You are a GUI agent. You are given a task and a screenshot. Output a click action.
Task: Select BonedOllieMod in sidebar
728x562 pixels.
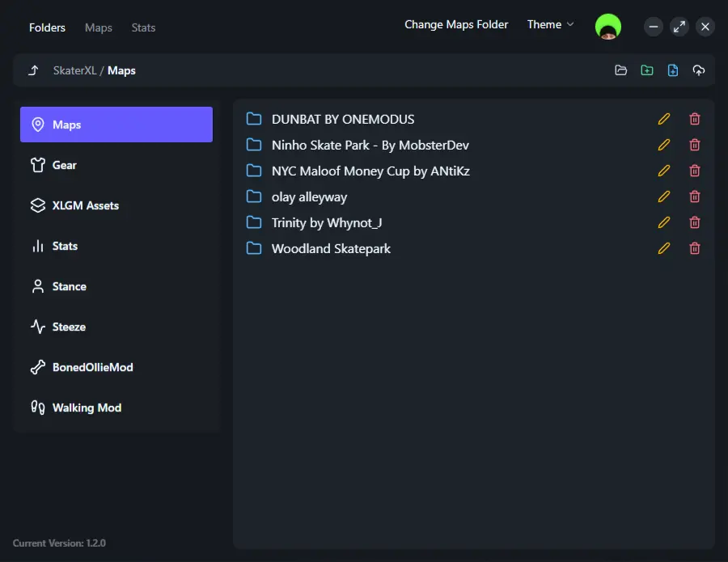pos(116,367)
